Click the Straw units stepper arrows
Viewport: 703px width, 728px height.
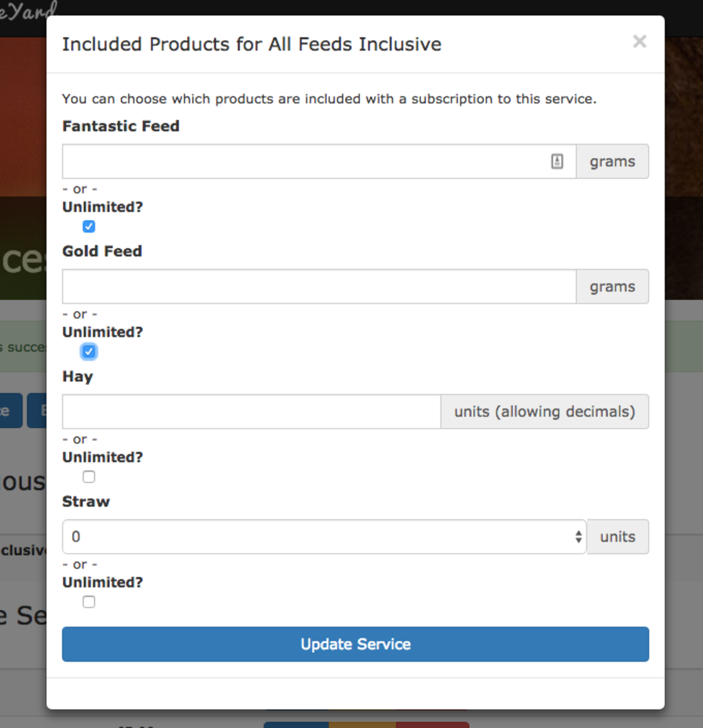click(578, 537)
